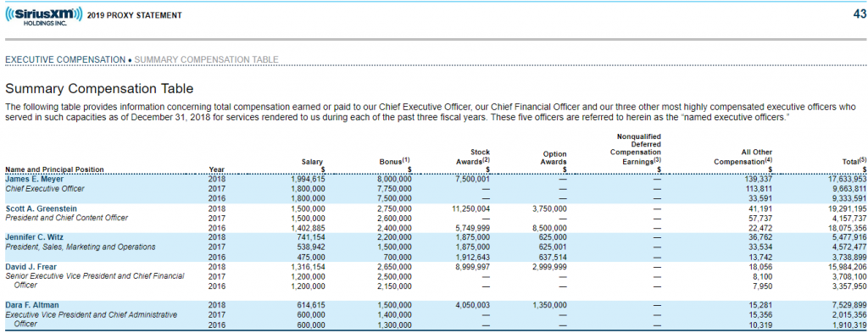The height and width of the screenshot is (333, 868).
Task: Select the Summary Compensation Table heading
Action: [x=100, y=88]
